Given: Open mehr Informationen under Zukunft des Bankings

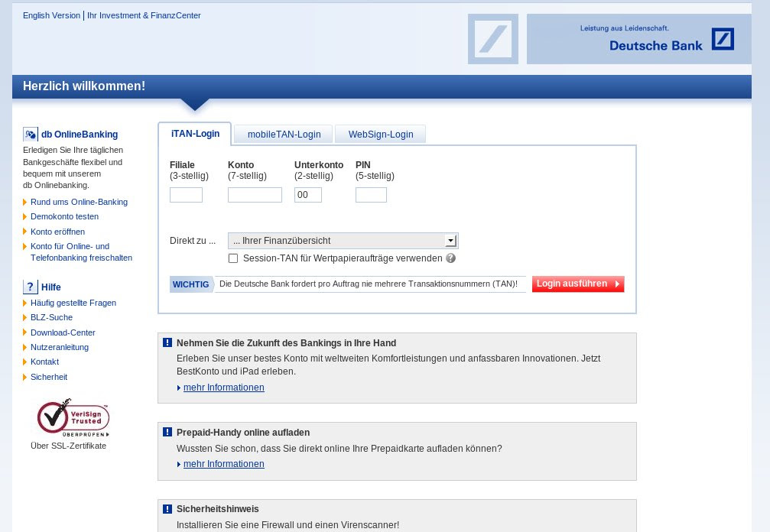Looking at the screenshot, I should point(223,388).
